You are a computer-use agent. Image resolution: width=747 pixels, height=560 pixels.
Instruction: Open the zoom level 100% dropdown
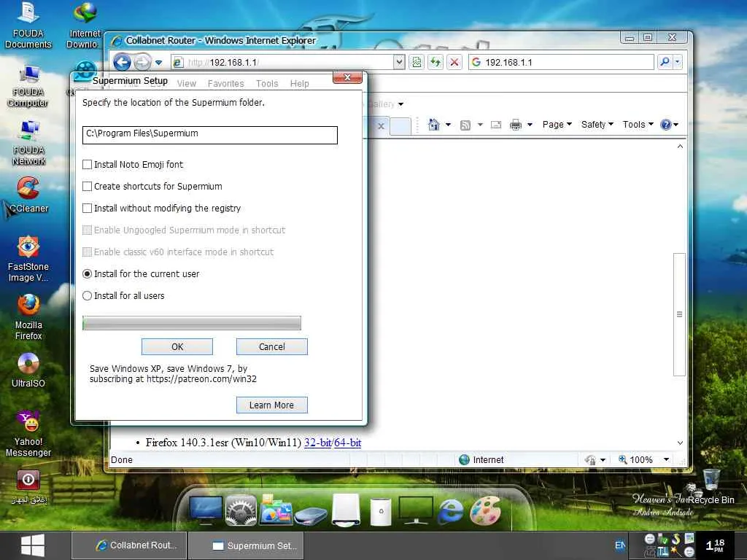tap(667, 459)
